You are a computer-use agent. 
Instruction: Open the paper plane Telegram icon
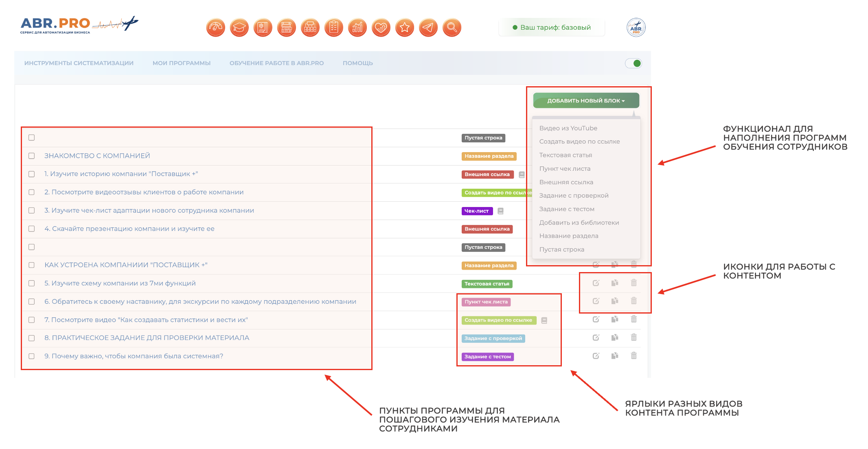(x=428, y=28)
